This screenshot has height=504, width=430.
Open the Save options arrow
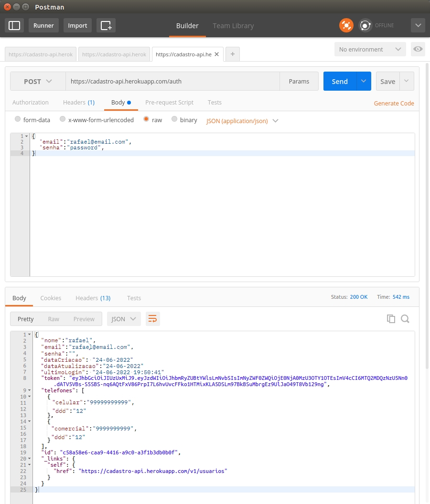coord(407,81)
